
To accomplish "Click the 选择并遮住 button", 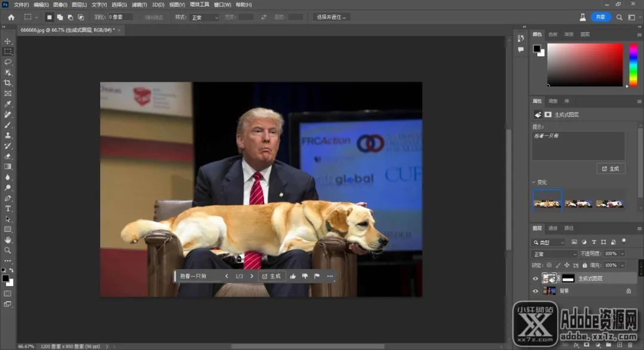I will click(331, 17).
